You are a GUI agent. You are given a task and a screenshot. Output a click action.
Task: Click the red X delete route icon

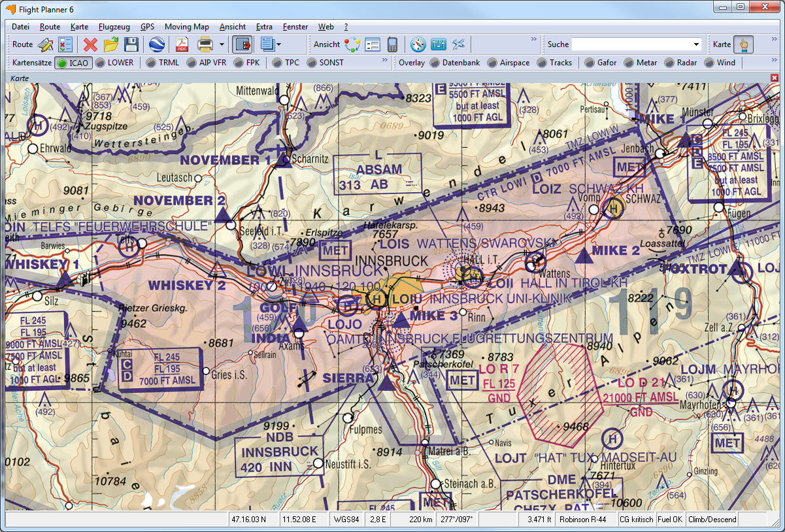click(x=91, y=44)
